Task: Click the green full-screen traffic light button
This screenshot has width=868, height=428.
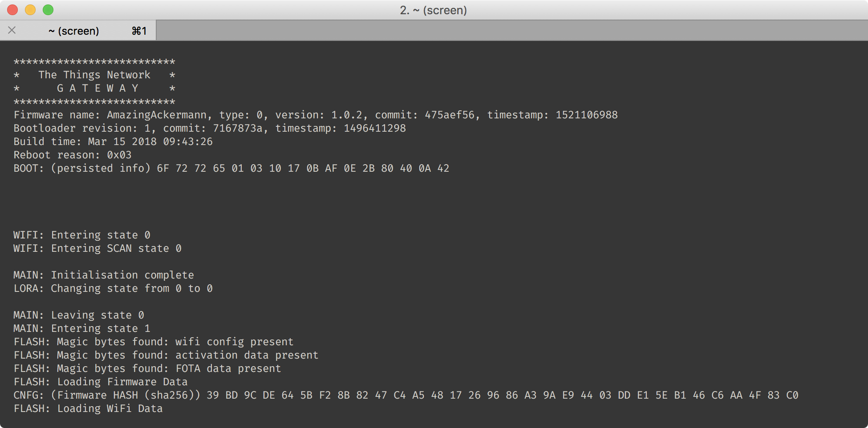Action: click(48, 9)
